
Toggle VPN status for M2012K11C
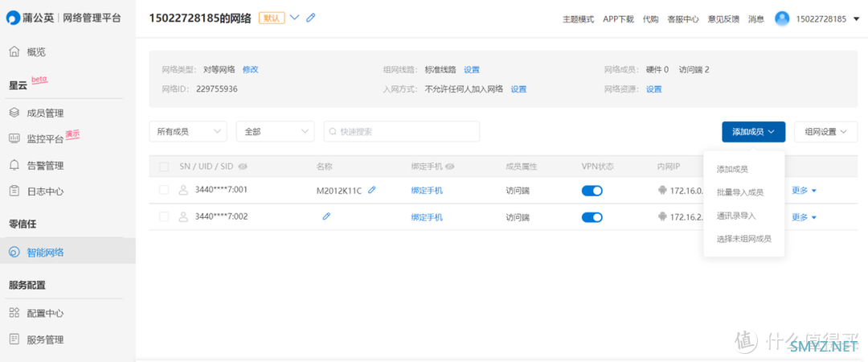point(592,191)
